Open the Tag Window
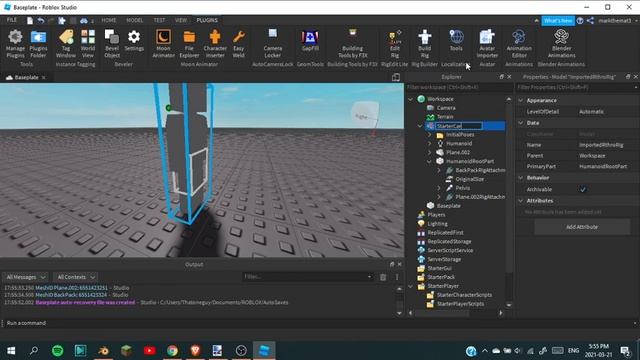 click(66, 44)
